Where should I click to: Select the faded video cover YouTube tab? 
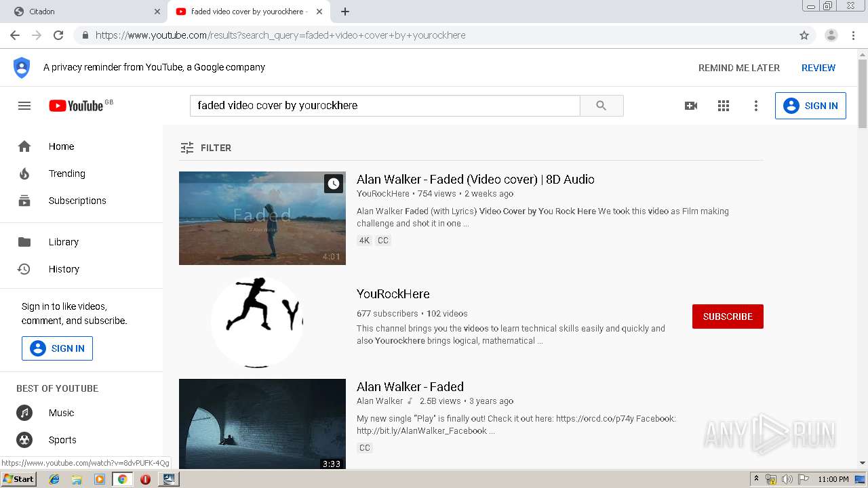click(x=248, y=12)
